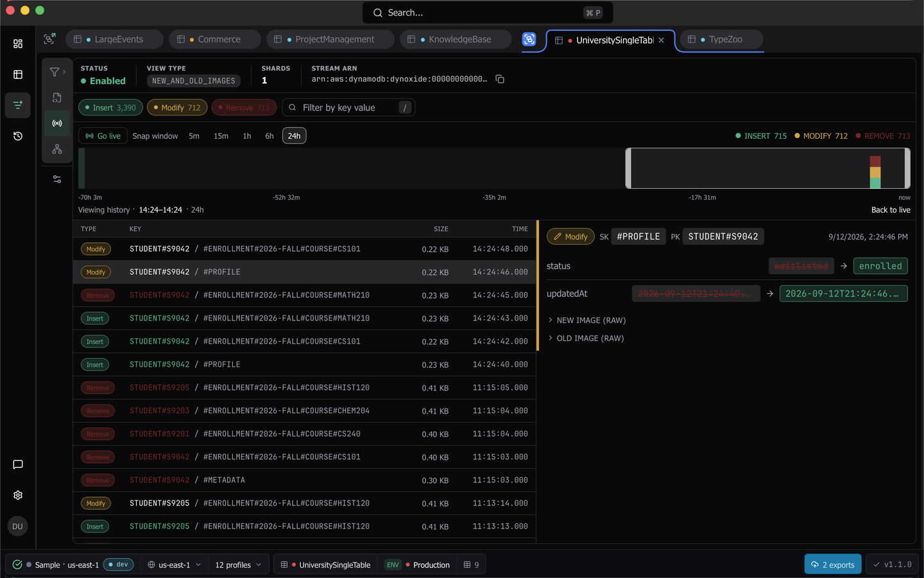Open the history clock icon in left sidebar

[x=18, y=136]
